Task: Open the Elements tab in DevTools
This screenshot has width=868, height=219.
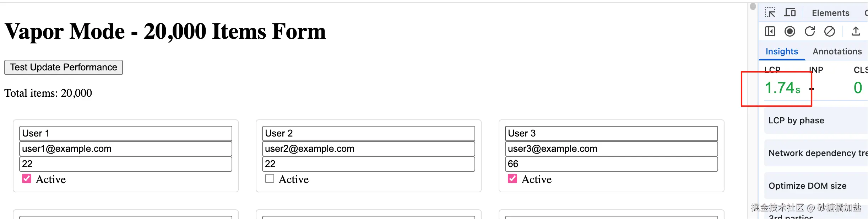Action: pos(830,13)
